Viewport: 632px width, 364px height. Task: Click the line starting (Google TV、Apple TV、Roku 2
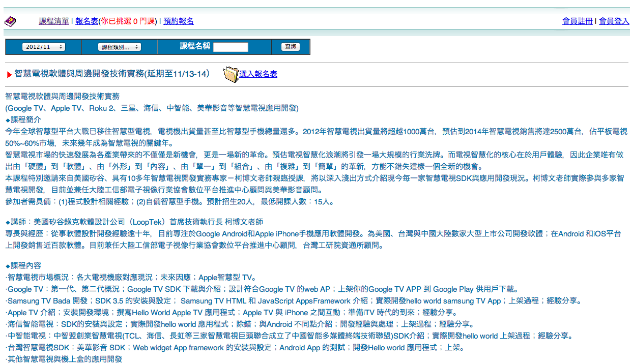152,108
